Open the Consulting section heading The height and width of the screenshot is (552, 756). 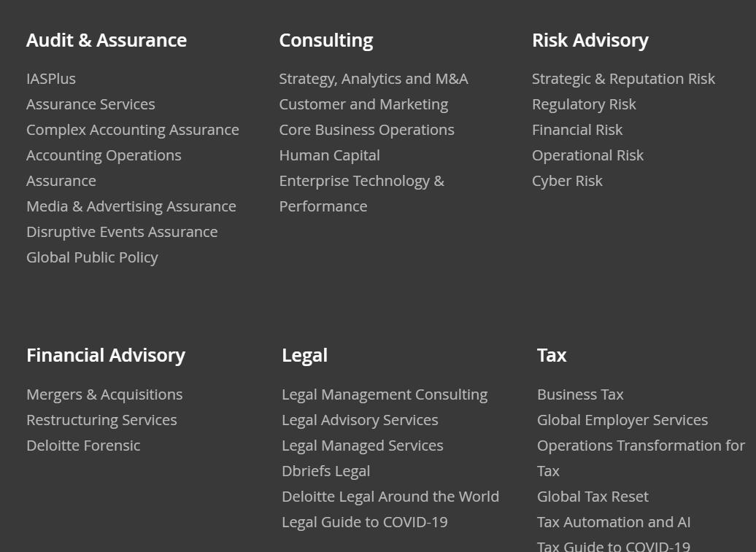point(326,40)
